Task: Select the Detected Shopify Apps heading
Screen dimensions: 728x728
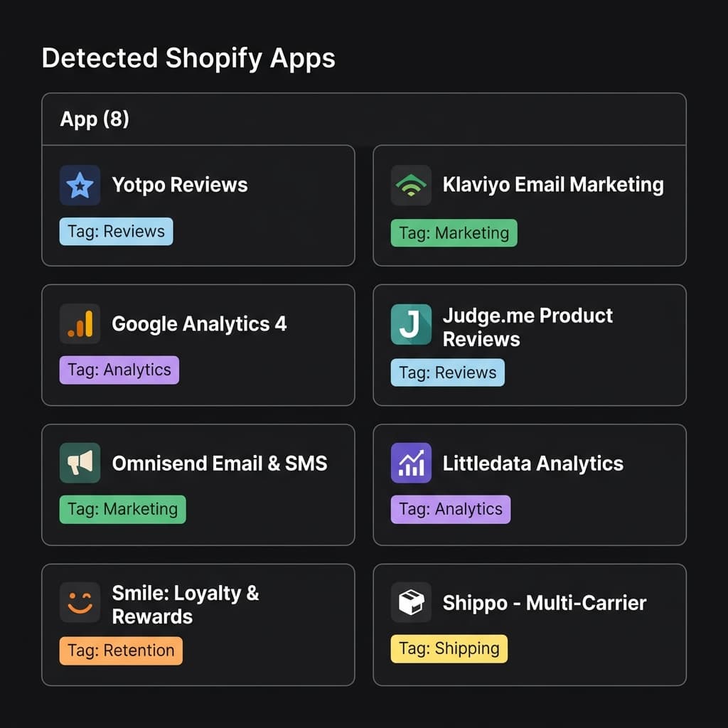Action: tap(188, 58)
